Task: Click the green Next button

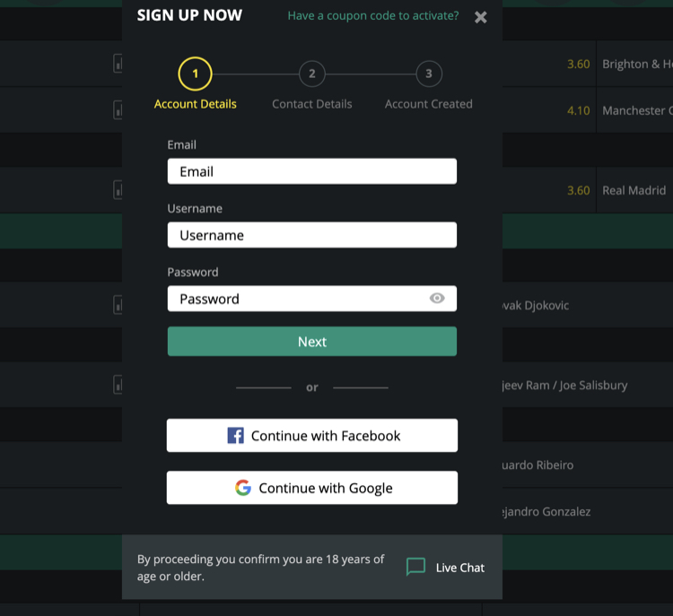Action: 312,342
